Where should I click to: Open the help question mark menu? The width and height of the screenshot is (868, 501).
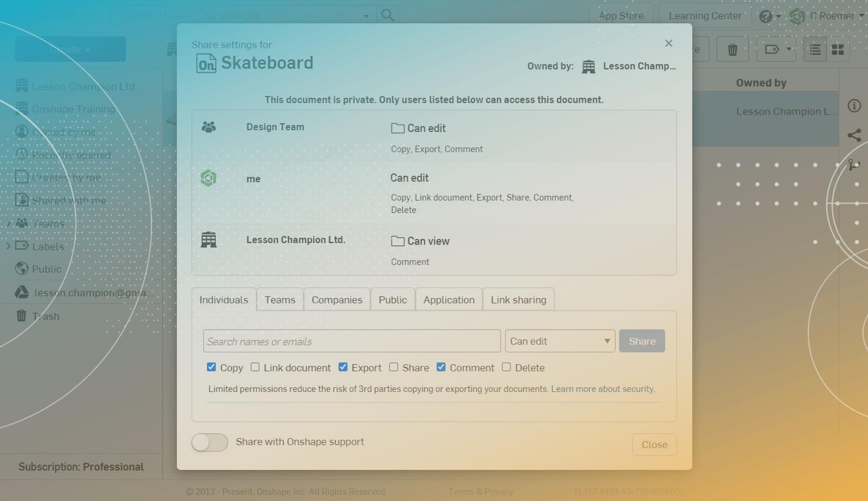[x=766, y=16]
